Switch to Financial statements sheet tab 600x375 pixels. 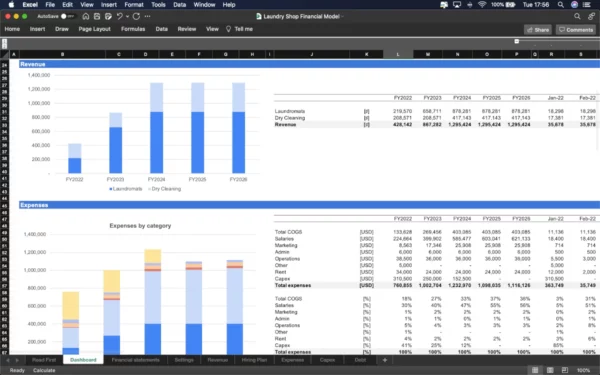coord(135,360)
